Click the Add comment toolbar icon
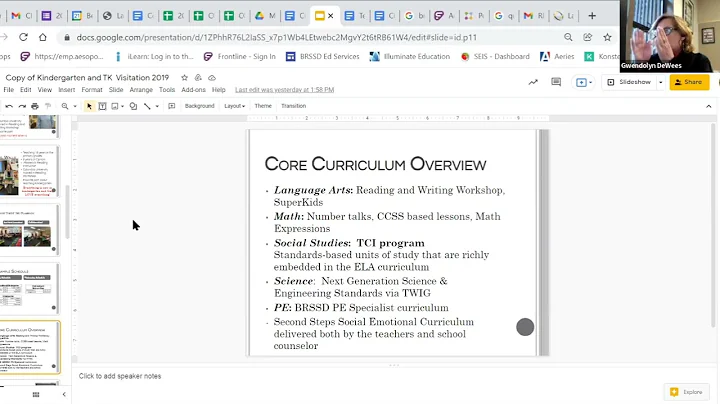 click(172, 106)
